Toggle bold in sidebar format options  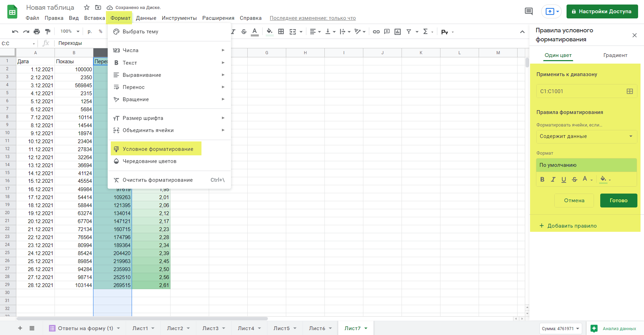coord(542,179)
